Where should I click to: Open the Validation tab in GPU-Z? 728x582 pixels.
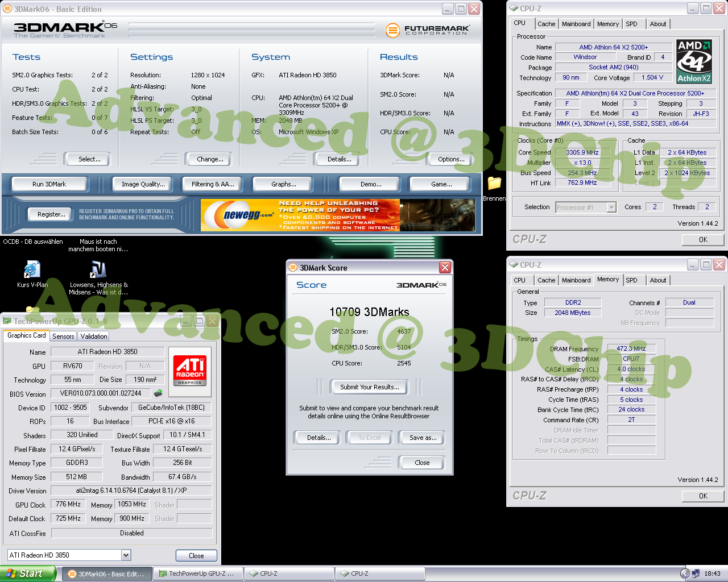(94, 336)
